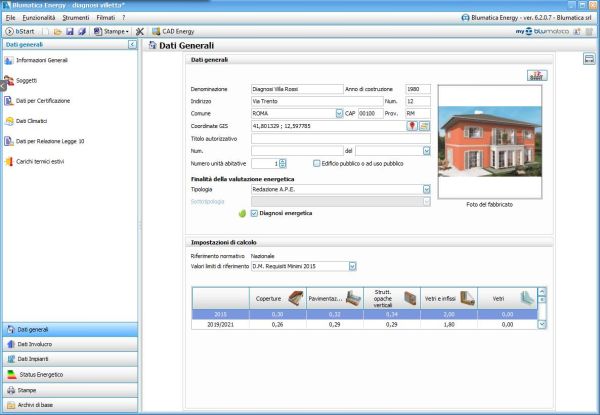Click the tools icon beside Stampe
This screenshot has height=415, width=600.
140,32
